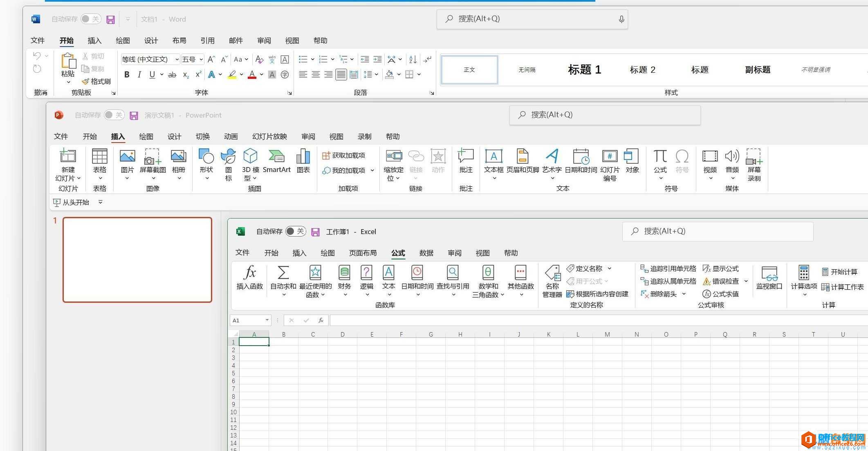Image resolution: width=868 pixels, height=451 pixels.
Task: Open font size dropdown 五号 in Word
Action: [x=201, y=60]
